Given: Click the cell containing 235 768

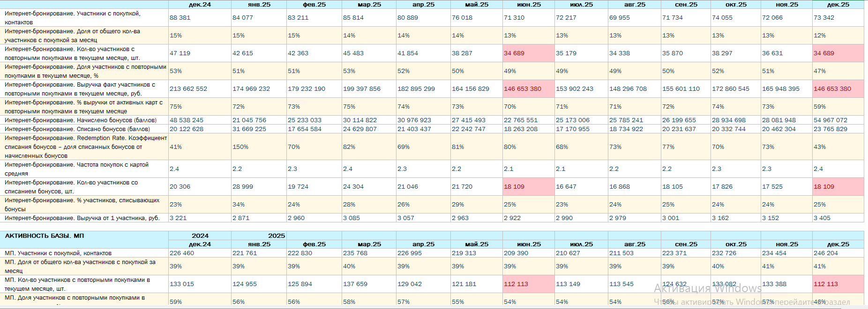Looking at the screenshot, I should point(369,253).
